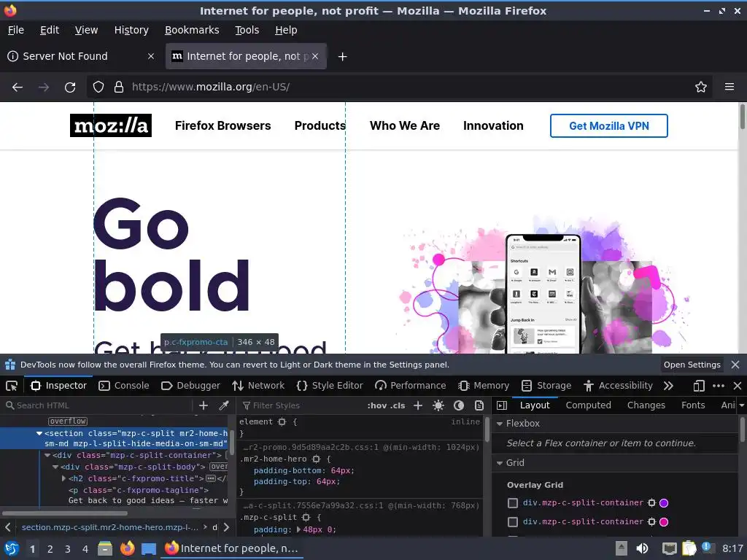Collapse the Grid section
This screenshot has height=560, width=747.
tap(499, 463)
